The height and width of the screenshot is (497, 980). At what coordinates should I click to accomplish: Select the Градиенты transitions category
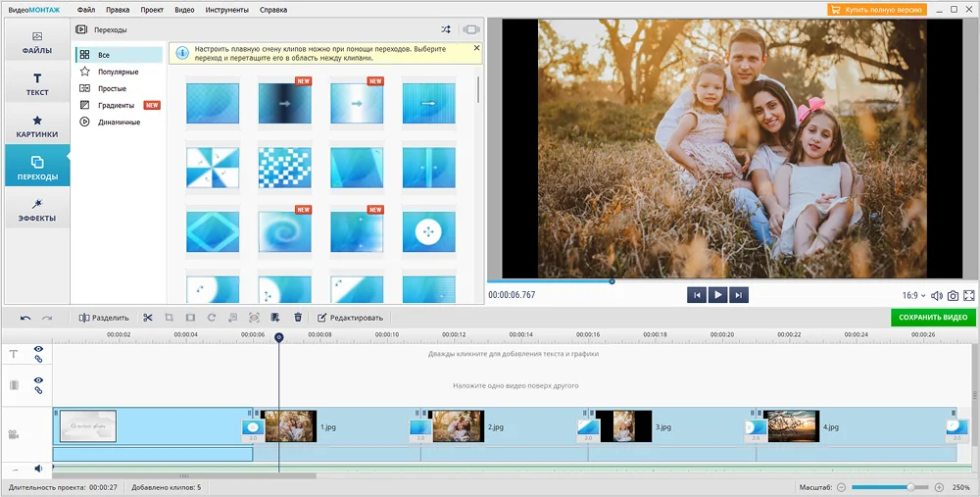tap(116, 105)
